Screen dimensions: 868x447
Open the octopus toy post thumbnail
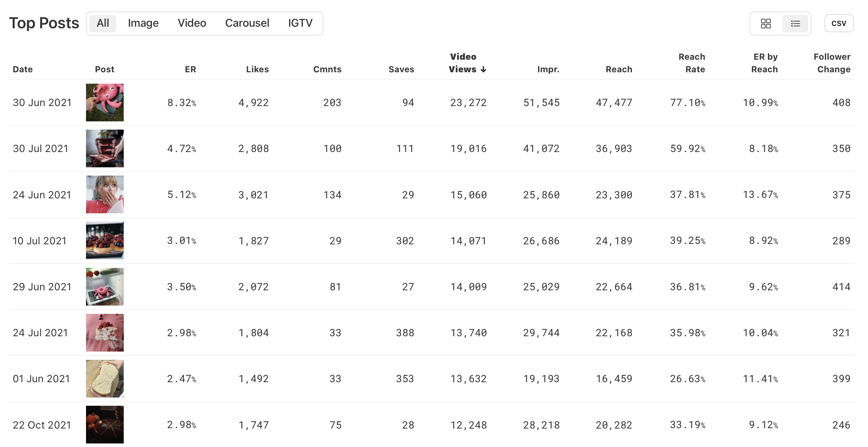[104, 103]
